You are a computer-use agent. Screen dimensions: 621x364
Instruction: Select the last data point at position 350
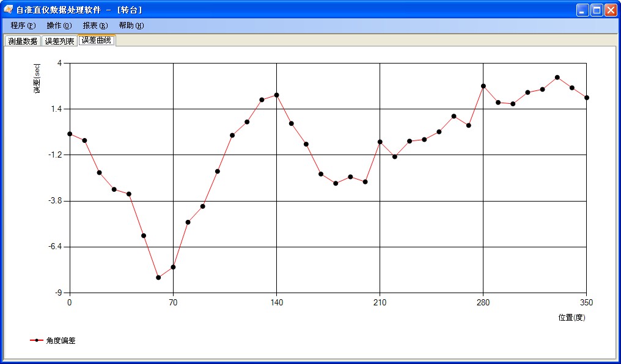pos(586,98)
